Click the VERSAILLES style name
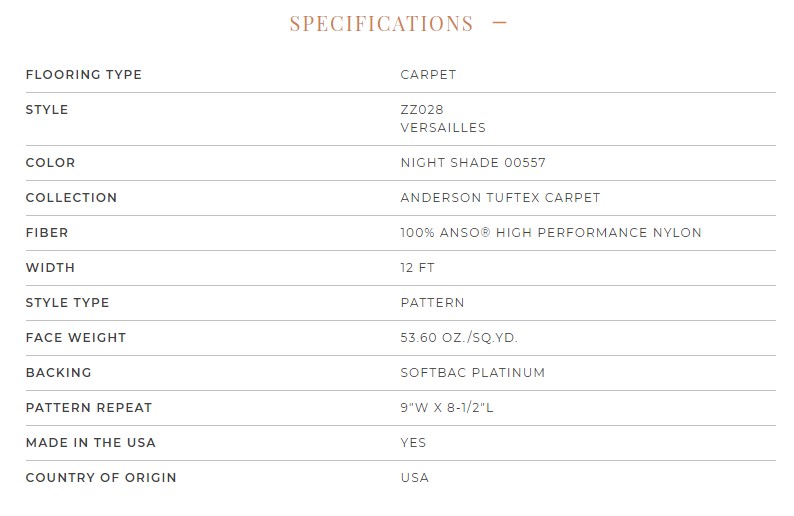Image resolution: width=794 pixels, height=516 pixels. [x=443, y=128]
